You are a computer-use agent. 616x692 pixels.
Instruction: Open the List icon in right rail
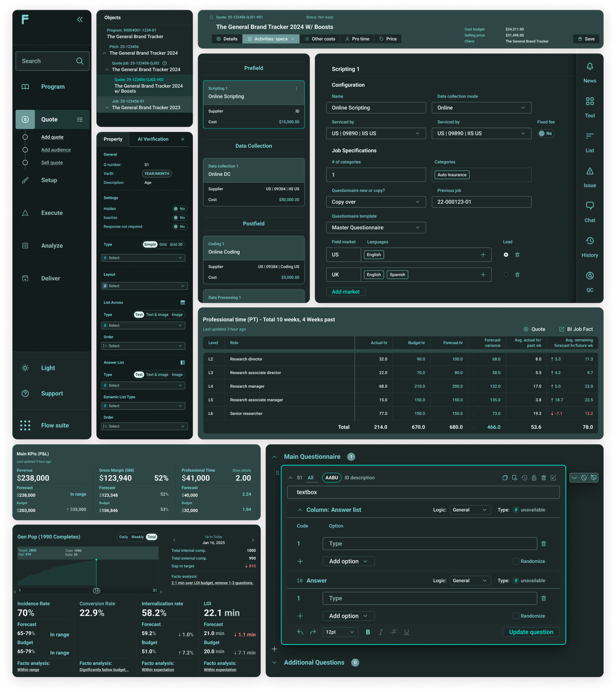pyautogui.click(x=590, y=136)
